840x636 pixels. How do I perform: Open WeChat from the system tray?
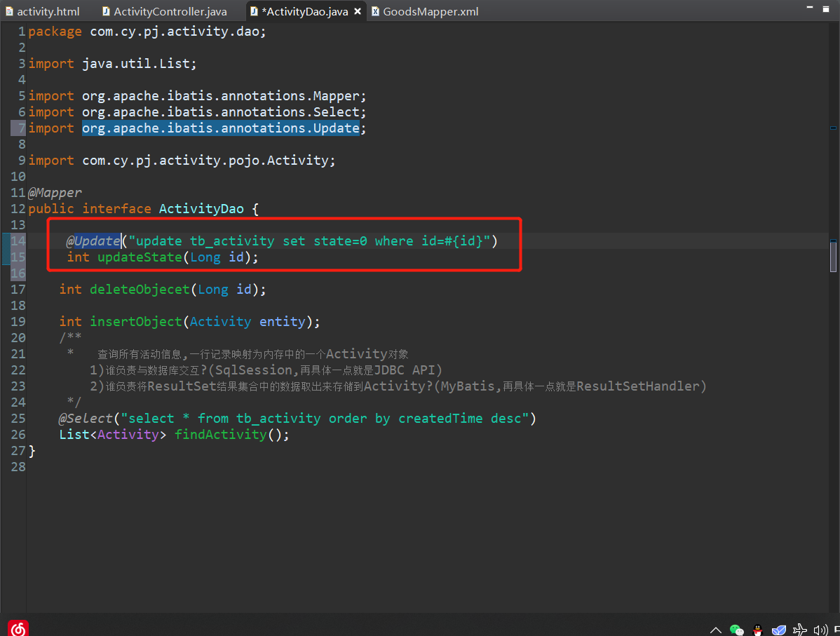(737, 630)
